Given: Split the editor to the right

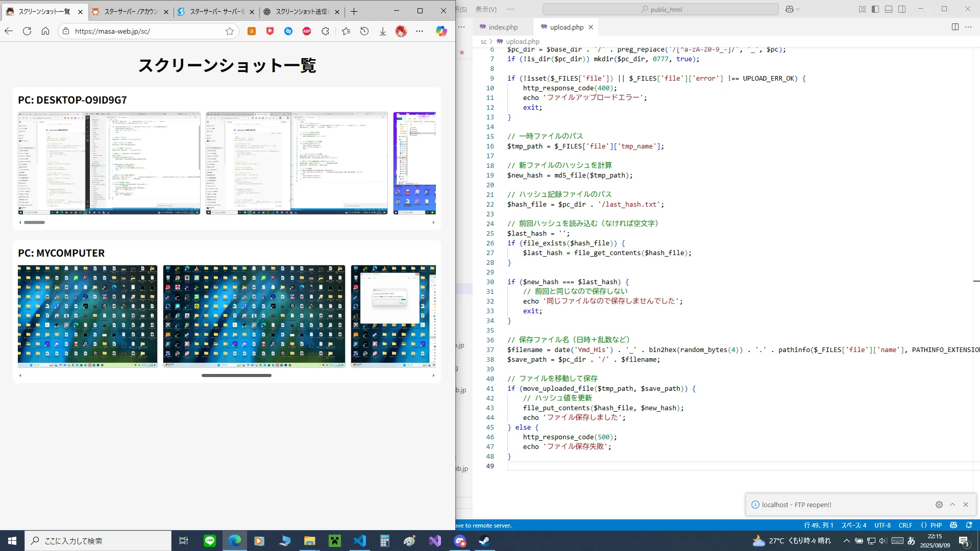Looking at the screenshot, I should point(955,27).
